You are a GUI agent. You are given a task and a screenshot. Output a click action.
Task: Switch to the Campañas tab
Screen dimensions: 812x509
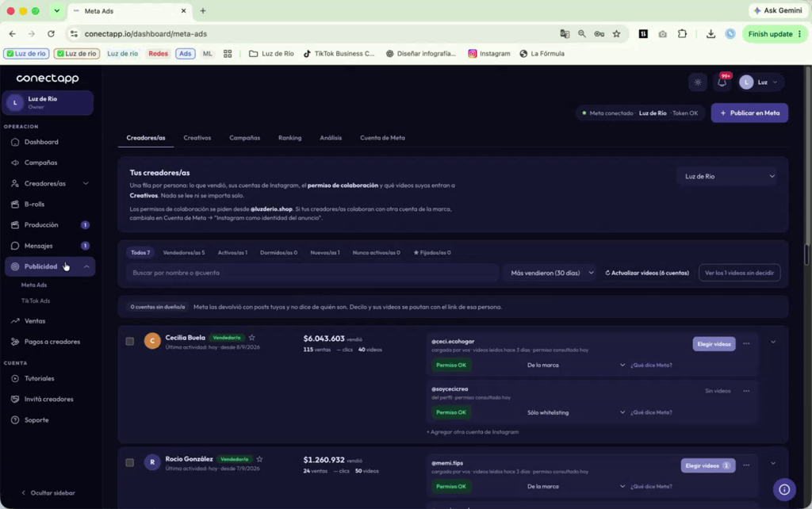point(244,138)
